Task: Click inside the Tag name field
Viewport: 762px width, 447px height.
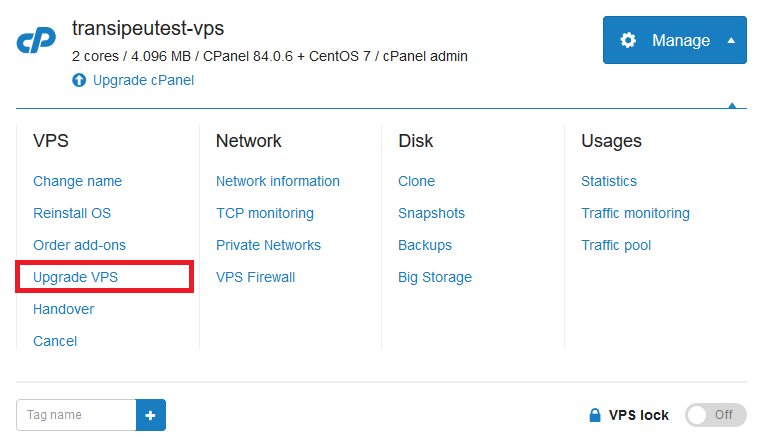Action: pyautogui.click(x=76, y=415)
